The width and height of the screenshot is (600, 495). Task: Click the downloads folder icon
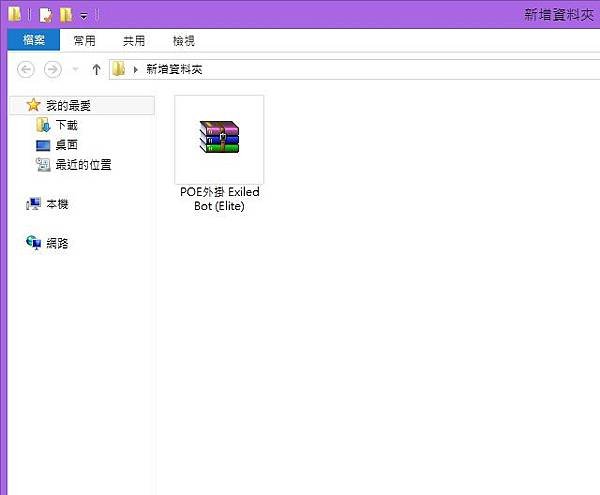[x=43, y=125]
